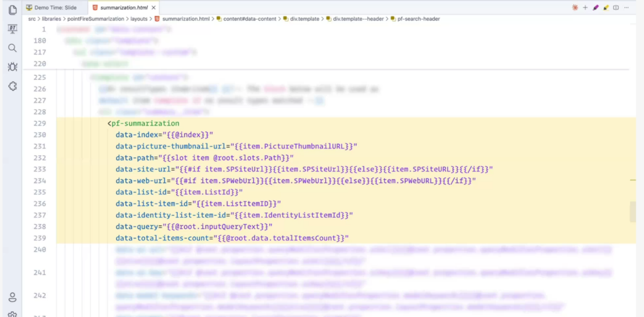Select the purple marker pen tool

pos(596,8)
